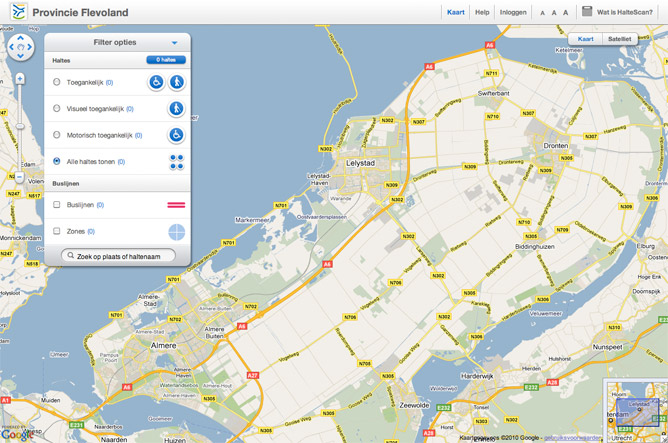Viewport: 668px width, 443px height.
Task: Click the Biddinghuizen label on map
Action: click(535, 247)
